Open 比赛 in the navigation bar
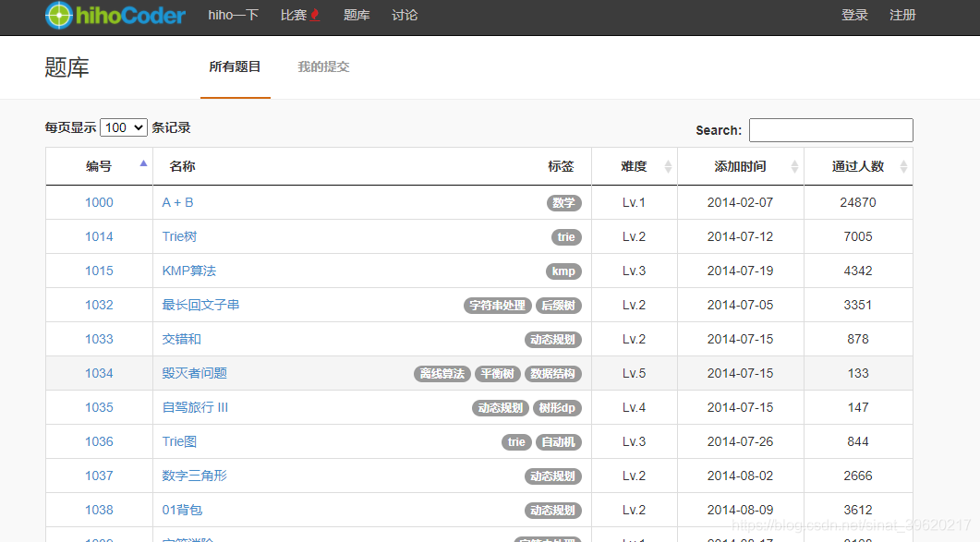Screen dimensions: 980x542 293,15
